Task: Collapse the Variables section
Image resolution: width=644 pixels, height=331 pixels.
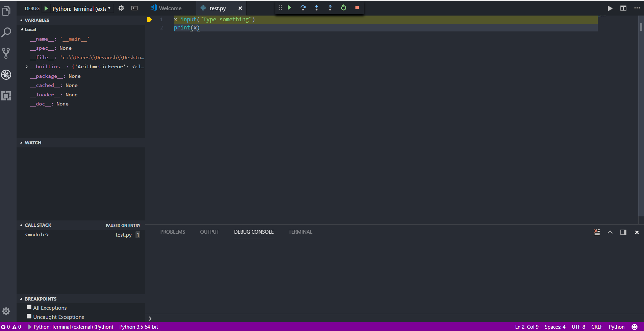Action: (21, 20)
